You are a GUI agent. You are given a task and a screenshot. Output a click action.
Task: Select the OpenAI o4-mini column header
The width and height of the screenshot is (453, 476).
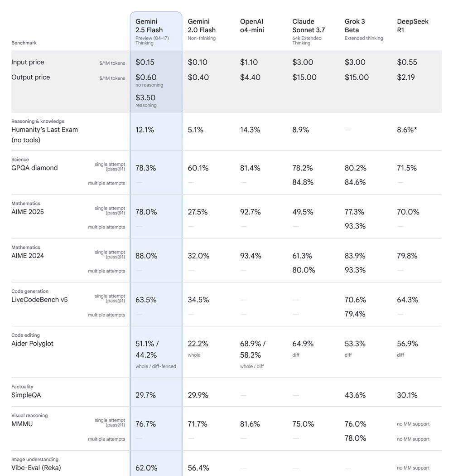(252, 26)
